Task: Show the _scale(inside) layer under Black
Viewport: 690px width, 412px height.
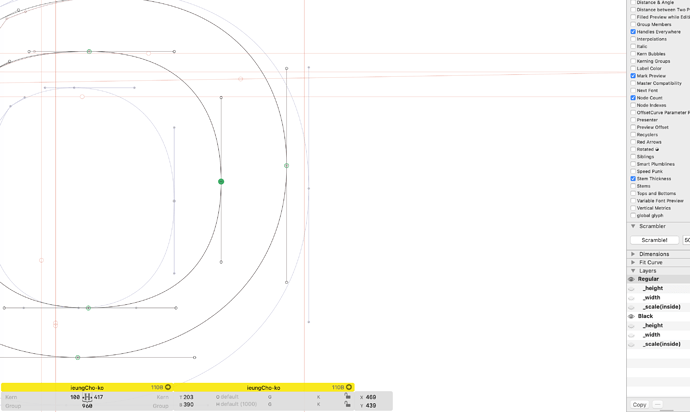Action: pyautogui.click(x=631, y=345)
